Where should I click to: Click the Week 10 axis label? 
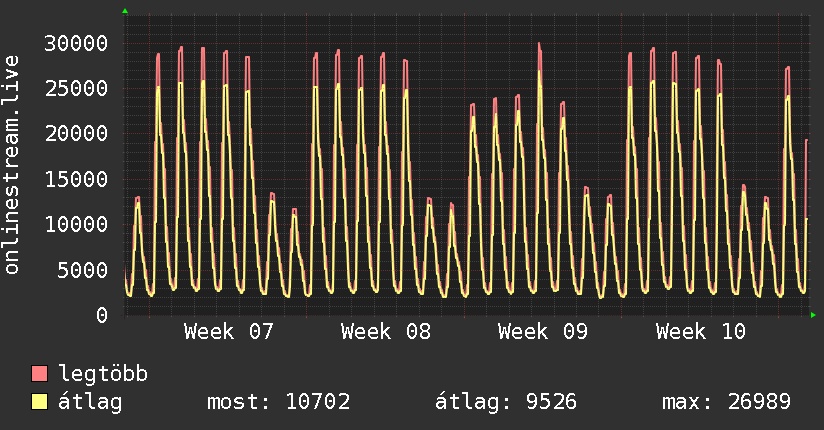click(x=701, y=332)
